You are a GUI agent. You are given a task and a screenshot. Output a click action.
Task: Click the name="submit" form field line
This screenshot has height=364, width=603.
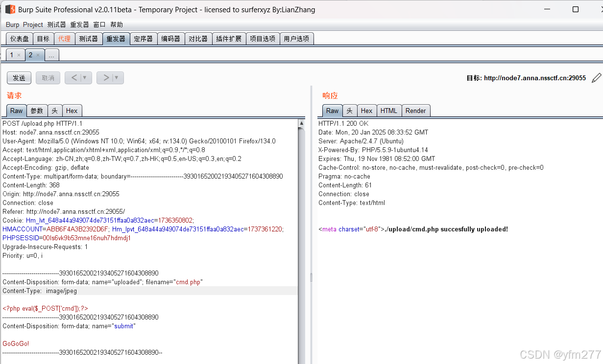click(69, 326)
